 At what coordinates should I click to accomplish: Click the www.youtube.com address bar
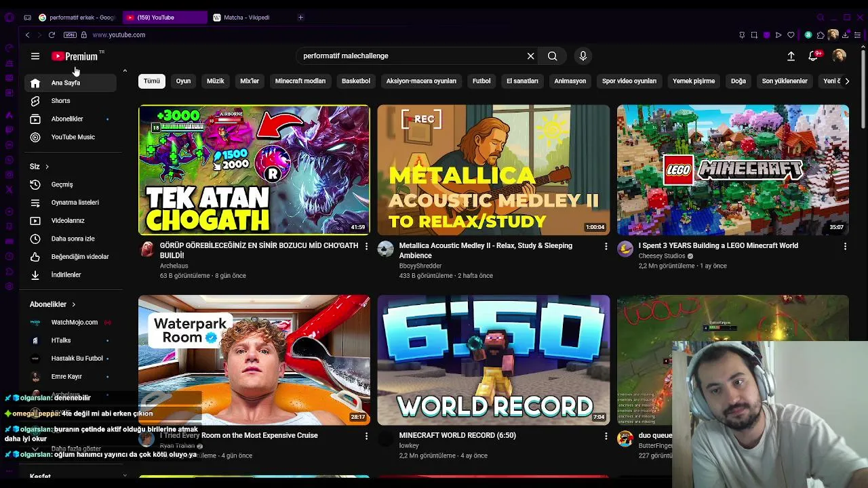pos(119,35)
